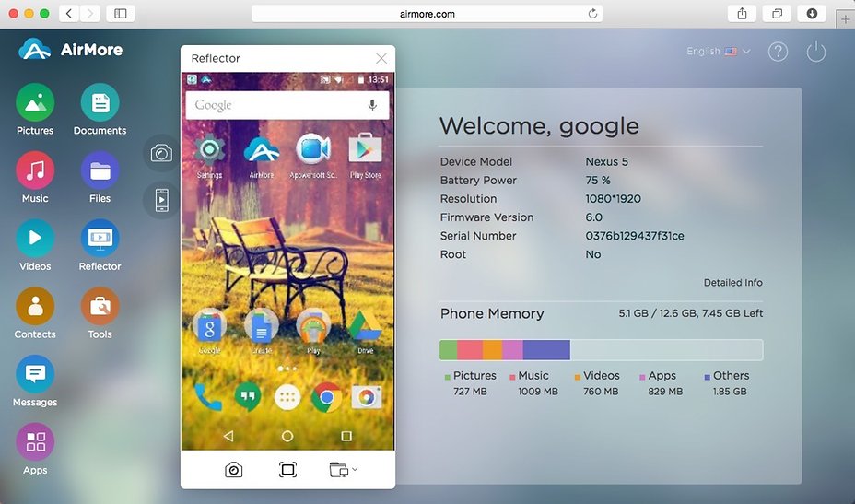Open Detailed Info link
The width and height of the screenshot is (855, 504).
coord(732,283)
